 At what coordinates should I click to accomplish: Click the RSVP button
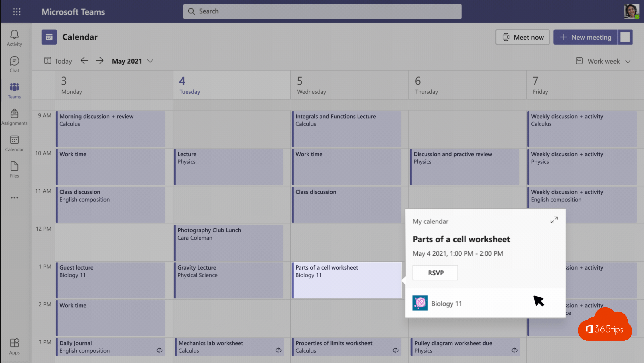tap(435, 273)
